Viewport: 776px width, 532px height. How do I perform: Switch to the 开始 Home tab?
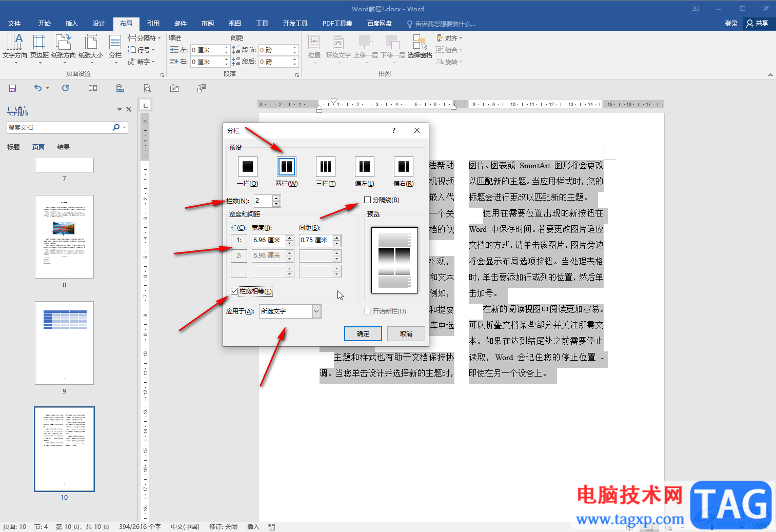[45, 24]
